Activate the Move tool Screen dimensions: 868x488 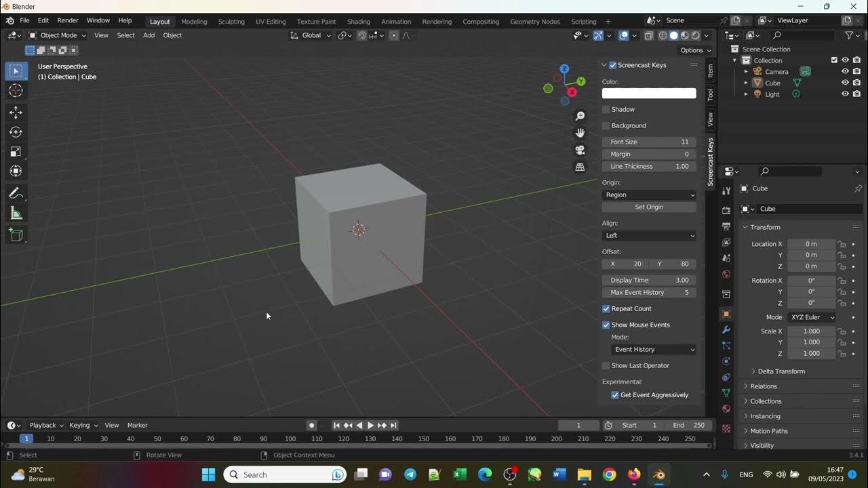16,113
